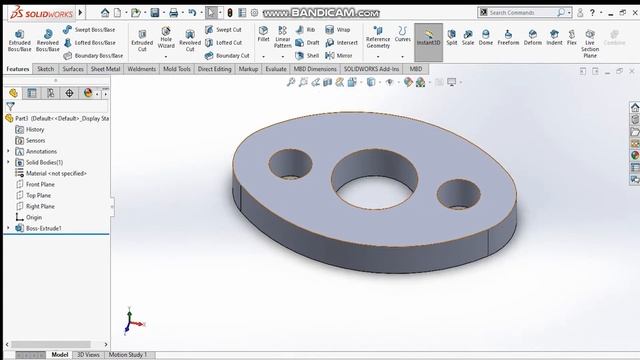
Task: Open the Reference Geometry dropdown arrow
Action: (x=378, y=56)
